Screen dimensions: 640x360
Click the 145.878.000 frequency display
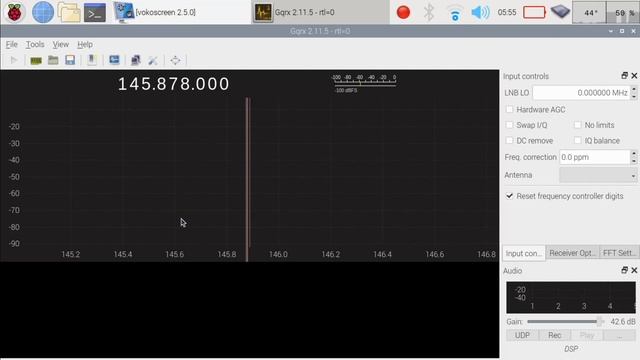173,84
